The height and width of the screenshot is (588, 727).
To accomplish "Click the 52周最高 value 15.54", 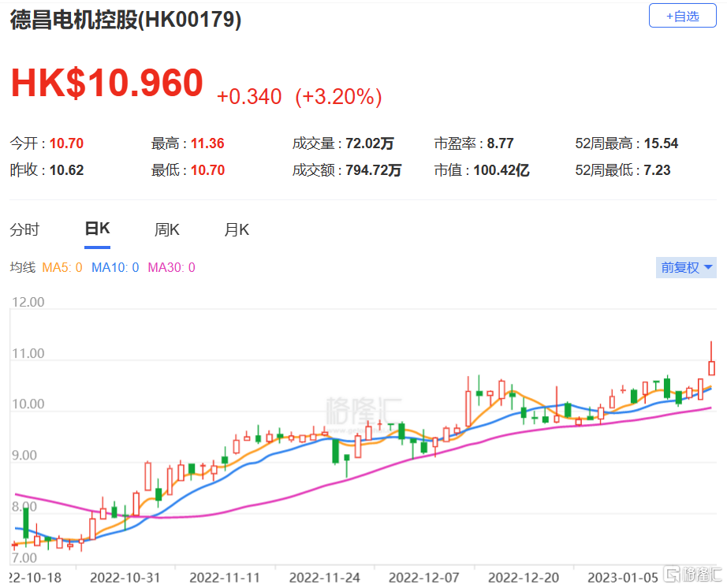I will (662, 143).
